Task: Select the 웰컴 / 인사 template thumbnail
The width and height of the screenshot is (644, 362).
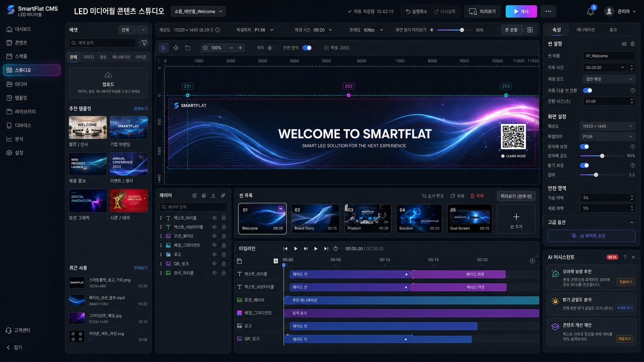Action: pyautogui.click(x=88, y=127)
